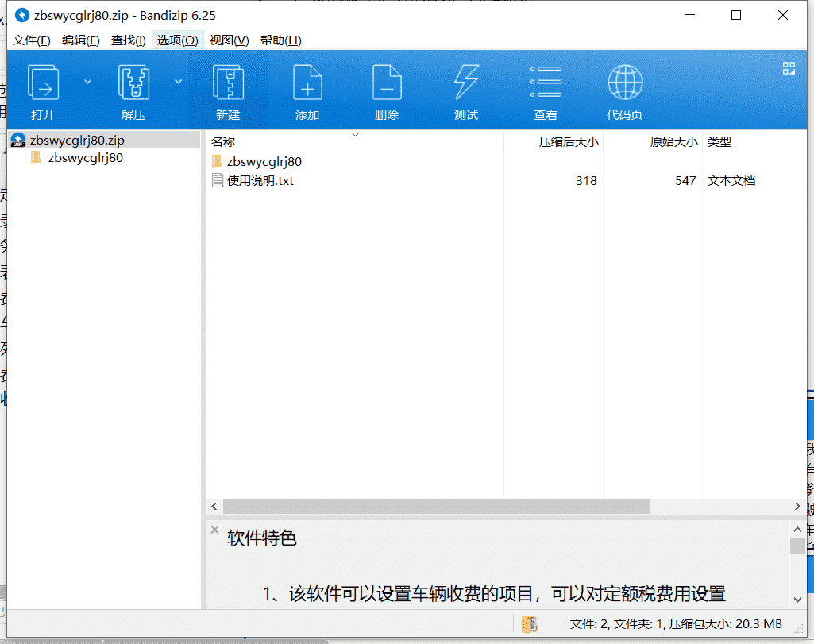Click the grid layout icon in toolbar corner
This screenshot has height=644, width=814.
pos(789,68)
